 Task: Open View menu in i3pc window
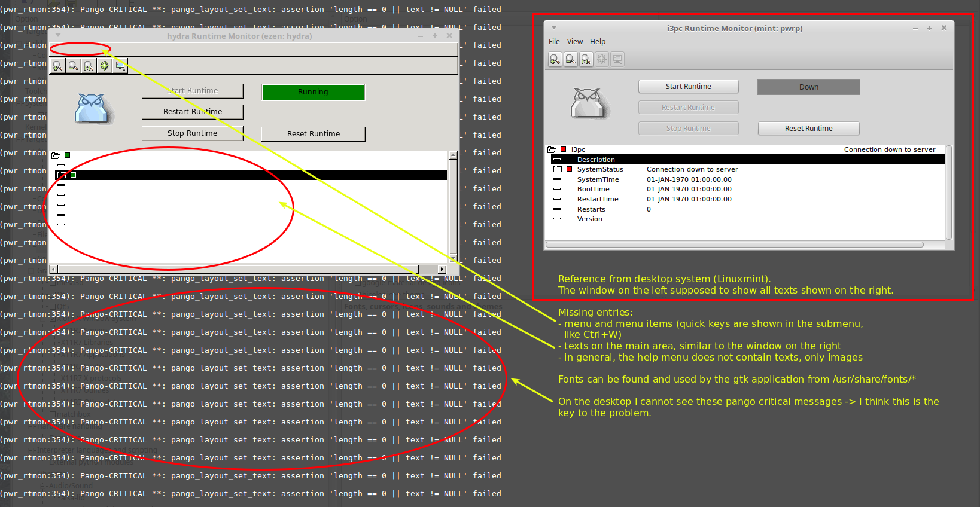click(575, 42)
